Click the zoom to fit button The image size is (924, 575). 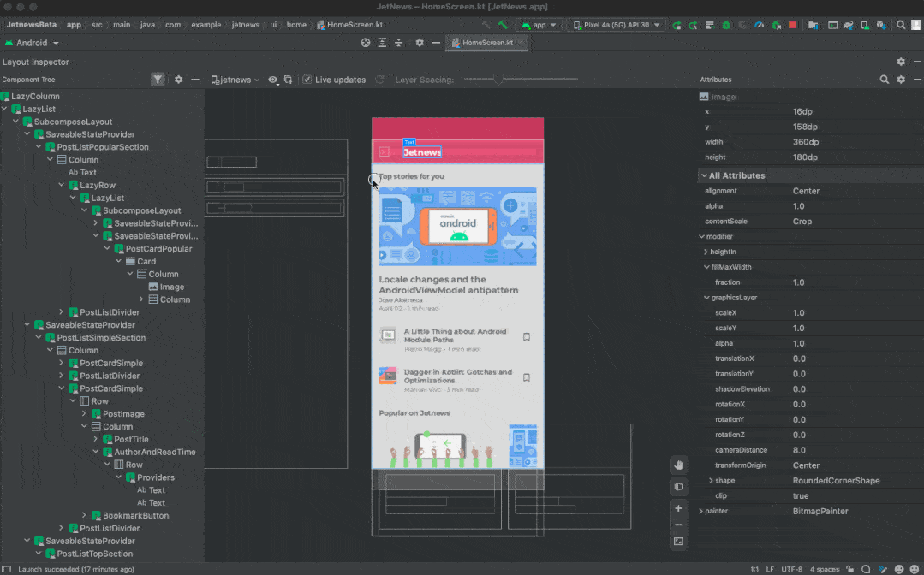(x=678, y=541)
